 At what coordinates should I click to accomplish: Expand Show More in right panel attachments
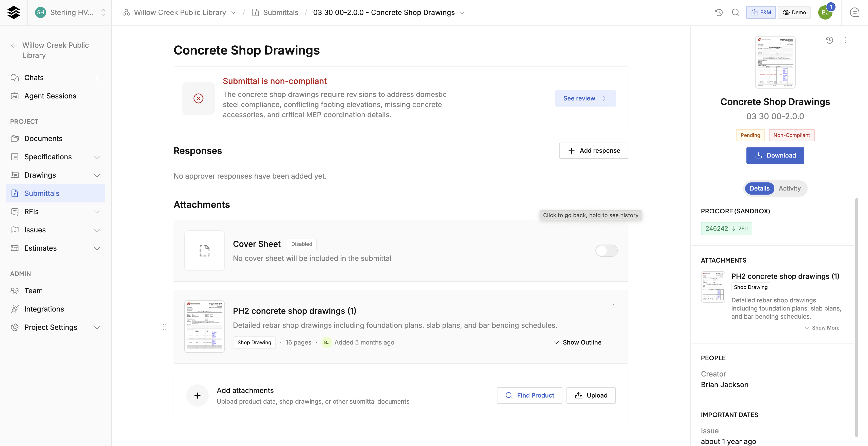(x=822, y=328)
